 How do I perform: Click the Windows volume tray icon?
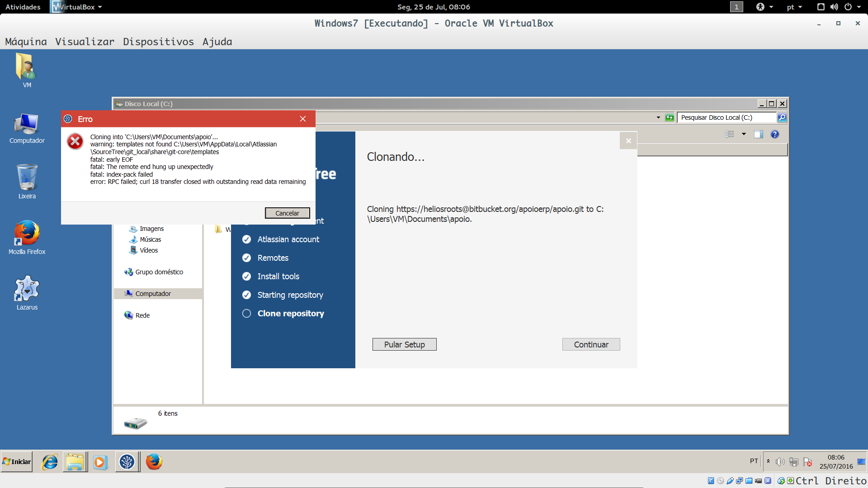pyautogui.click(x=780, y=462)
